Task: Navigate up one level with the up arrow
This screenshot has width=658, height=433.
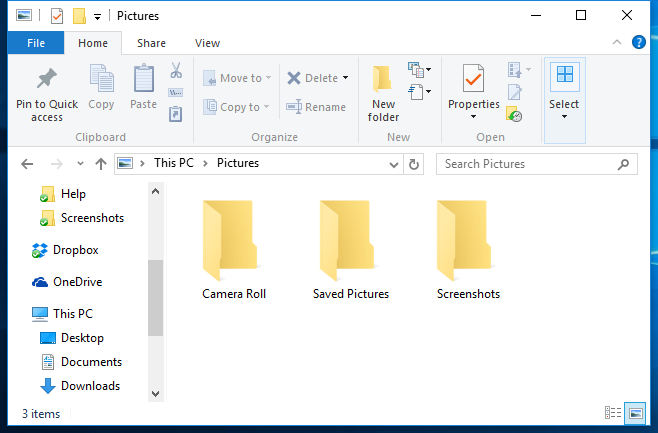Action: pyautogui.click(x=100, y=164)
